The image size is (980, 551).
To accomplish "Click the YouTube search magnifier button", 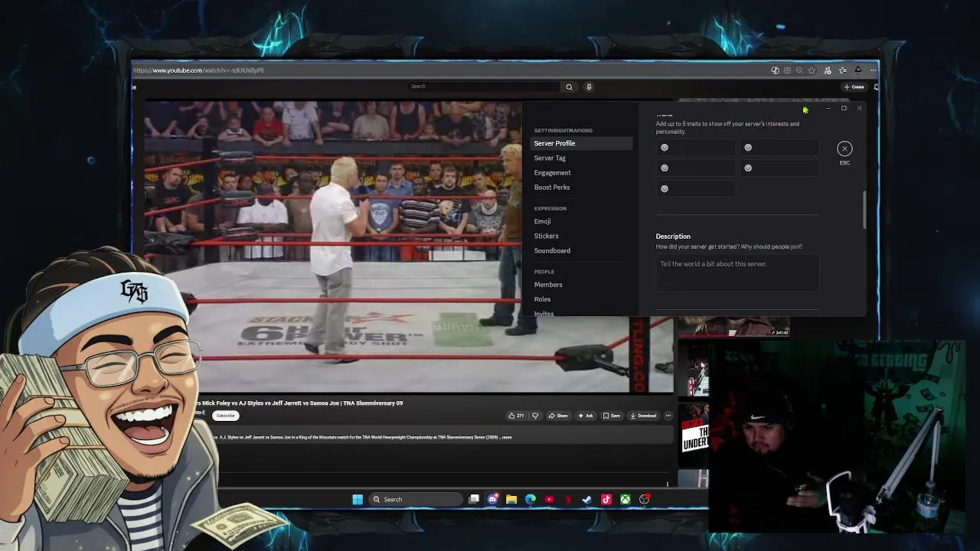I will (x=569, y=86).
